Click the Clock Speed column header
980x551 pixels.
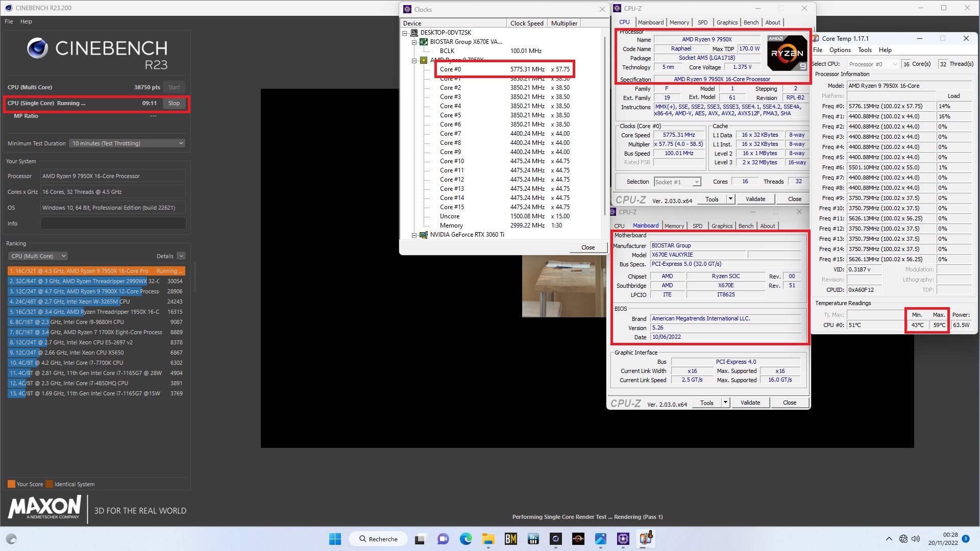pos(527,23)
